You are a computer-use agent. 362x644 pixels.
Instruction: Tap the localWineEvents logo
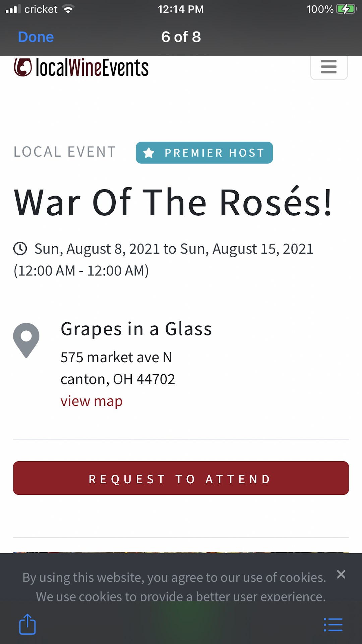coord(81,67)
